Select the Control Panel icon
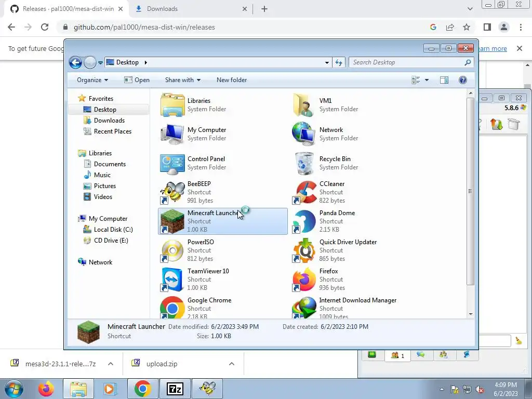 (x=172, y=164)
